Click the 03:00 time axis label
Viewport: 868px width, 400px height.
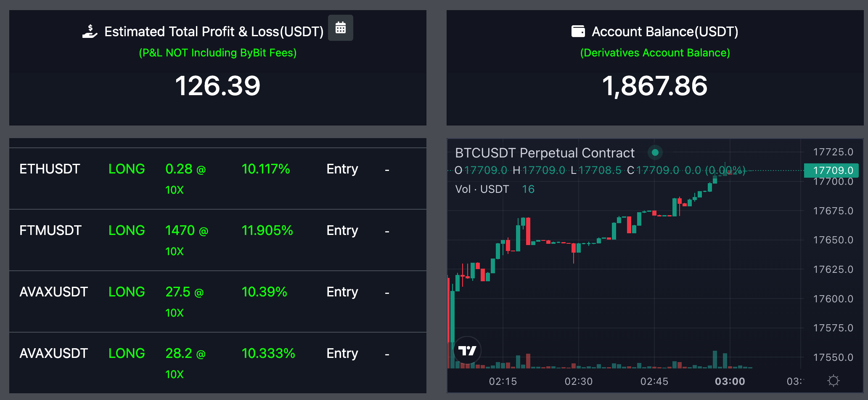[730, 381]
